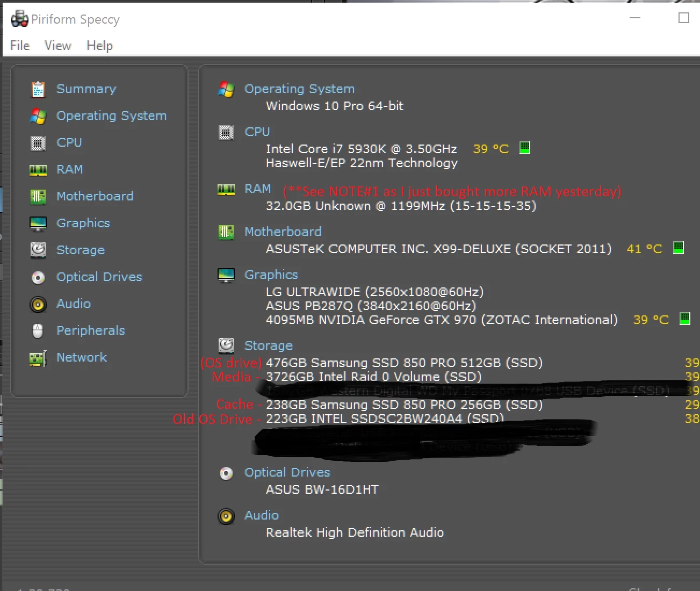Image resolution: width=700 pixels, height=591 pixels.
Task: Click the green CPU temperature indicator
Action: (x=525, y=148)
